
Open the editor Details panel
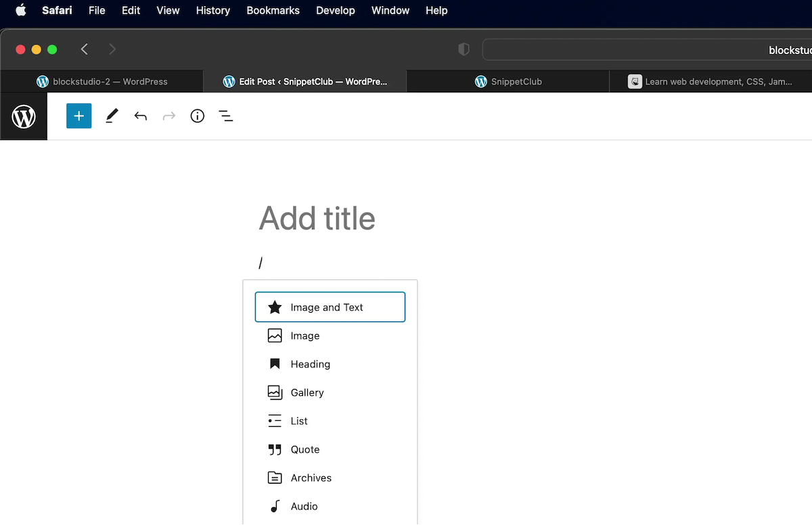pos(197,116)
